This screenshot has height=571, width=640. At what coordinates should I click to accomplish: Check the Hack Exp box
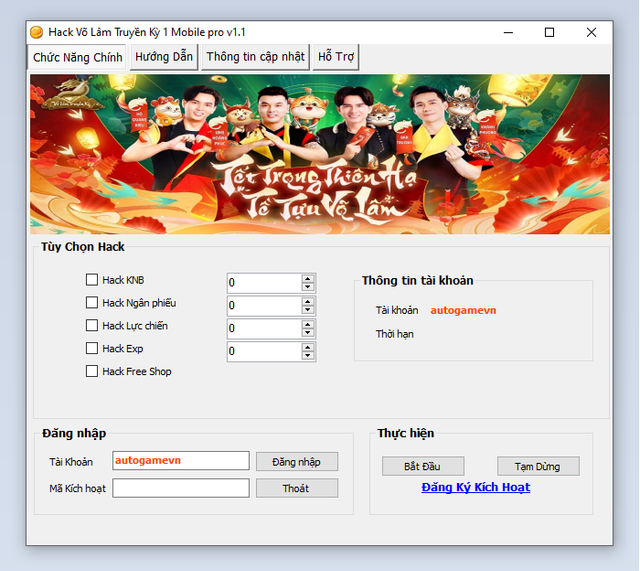tap(92, 349)
